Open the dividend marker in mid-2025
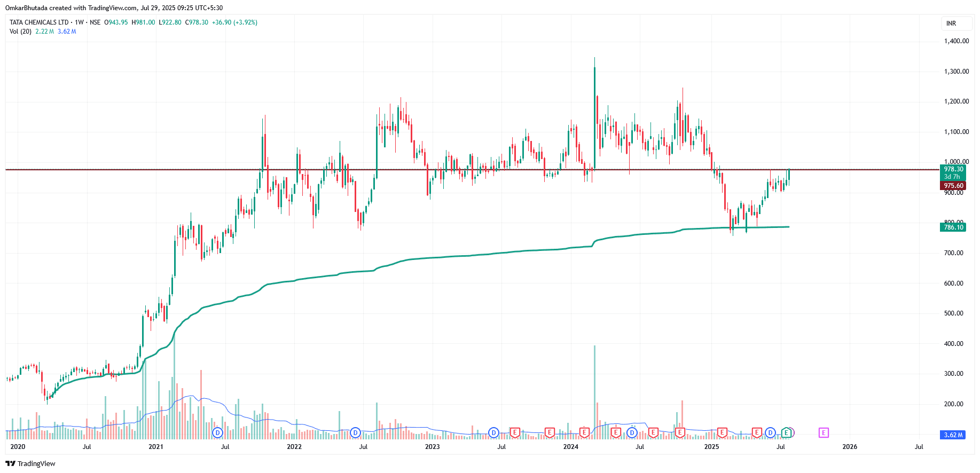Screen dimensions: 980x473 tap(770, 432)
